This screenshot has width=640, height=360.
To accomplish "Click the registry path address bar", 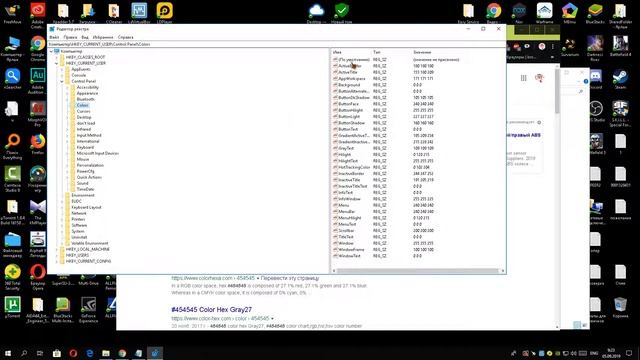I will click(276, 44).
